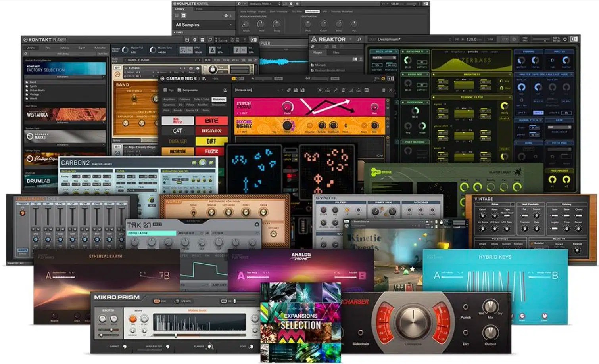Select the Files tab in Reaktor sidebar
The width and height of the screenshot is (599, 364).
point(336,52)
